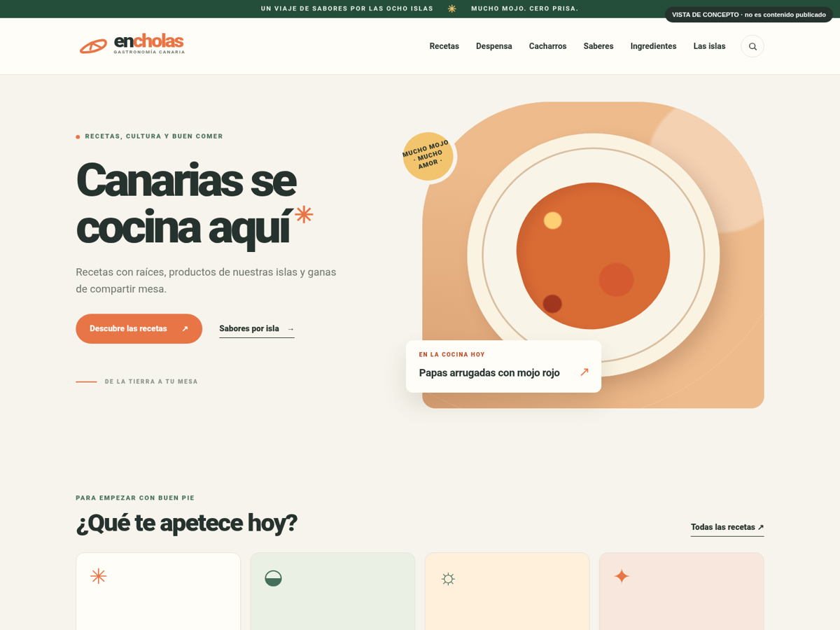Click the Recetas, cultura y buen comer label
840x630 pixels.
(x=154, y=136)
